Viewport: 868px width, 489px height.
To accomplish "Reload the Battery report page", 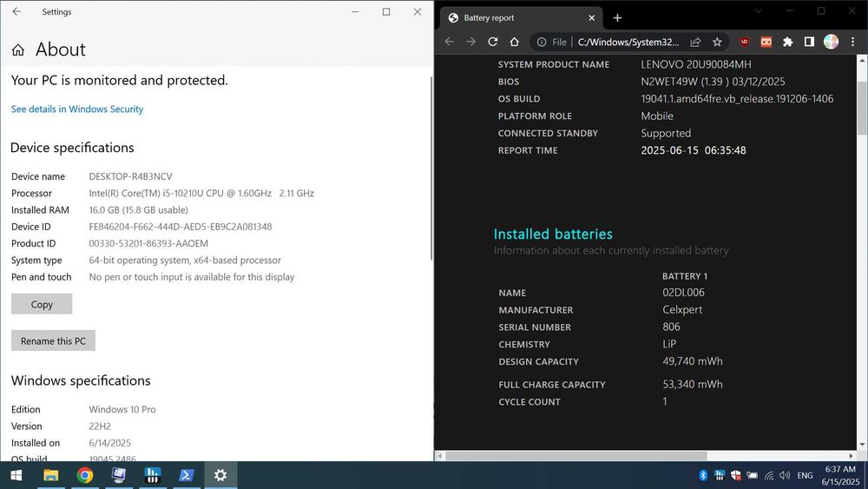I will pos(493,42).
